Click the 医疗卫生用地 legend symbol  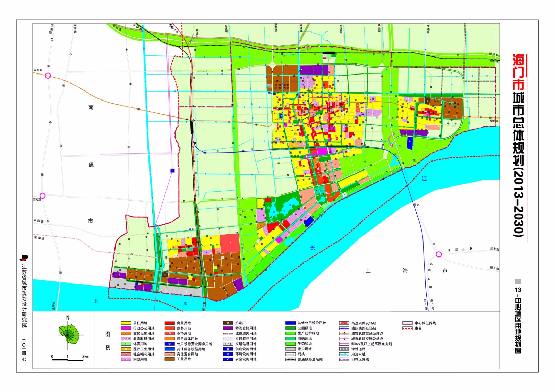[126, 349]
